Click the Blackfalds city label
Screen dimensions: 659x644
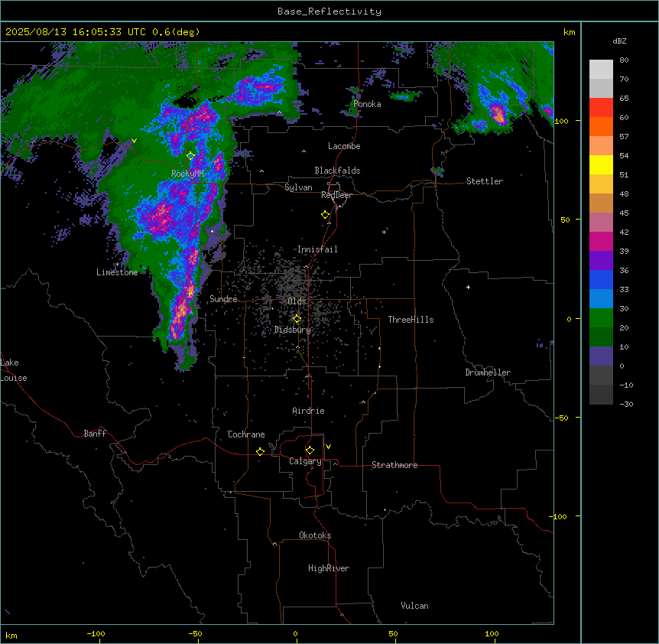(x=337, y=171)
